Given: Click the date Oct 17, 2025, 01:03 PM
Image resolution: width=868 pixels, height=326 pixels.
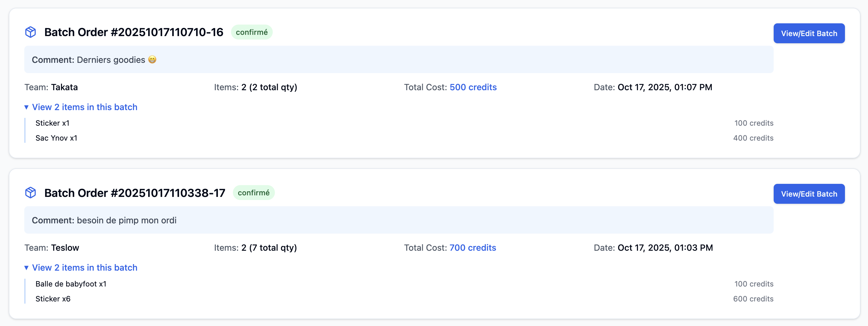Looking at the screenshot, I should click(x=665, y=248).
